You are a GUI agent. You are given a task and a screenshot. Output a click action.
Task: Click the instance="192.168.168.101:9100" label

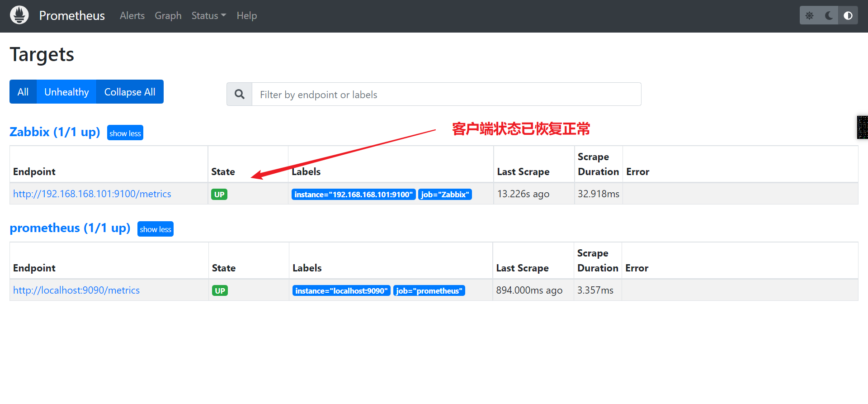354,195
